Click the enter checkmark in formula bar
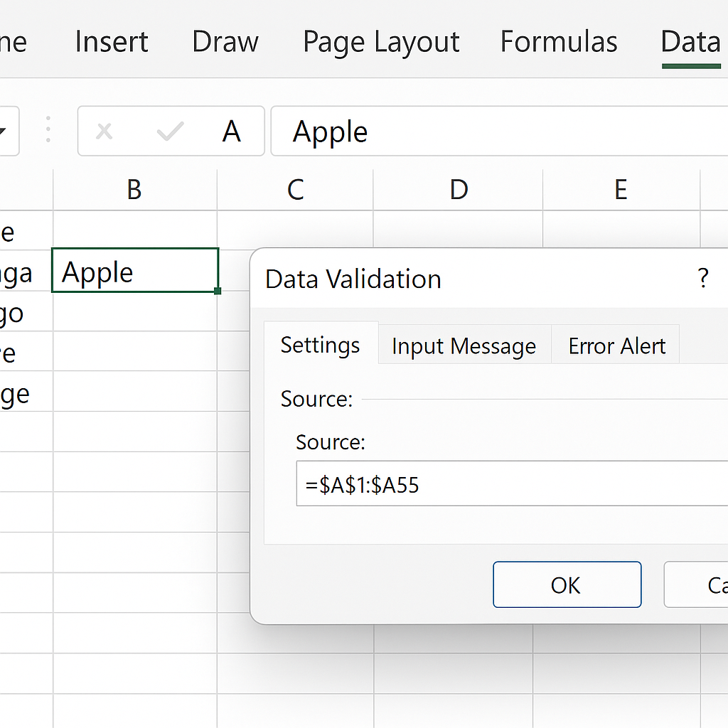 coord(170,132)
